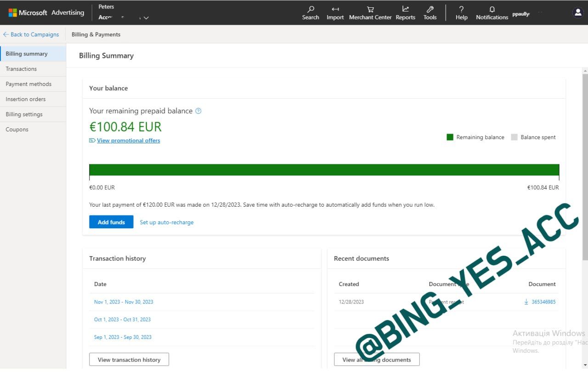Open the Search tool icon
The image size is (588, 372).
pyautogui.click(x=311, y=9)
